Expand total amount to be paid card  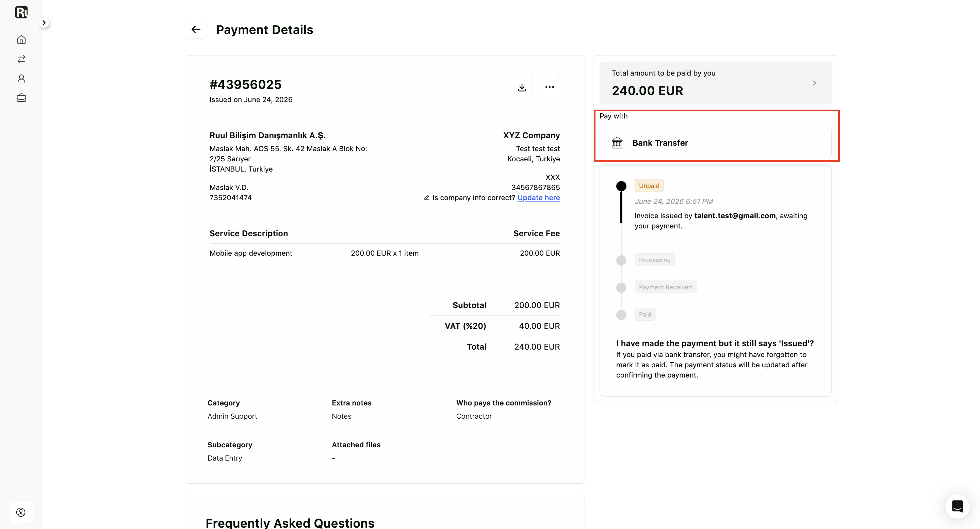pos(715,83)
